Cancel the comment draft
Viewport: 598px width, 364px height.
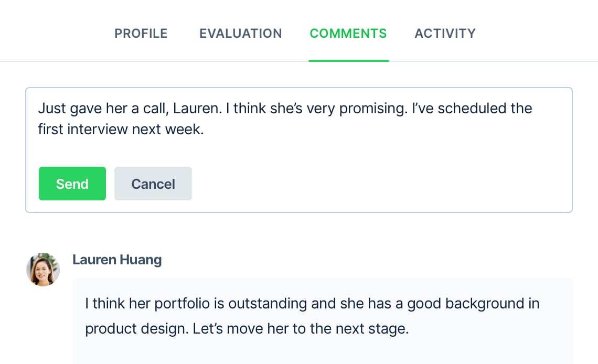pyautogui.click(x=153, y=184)
